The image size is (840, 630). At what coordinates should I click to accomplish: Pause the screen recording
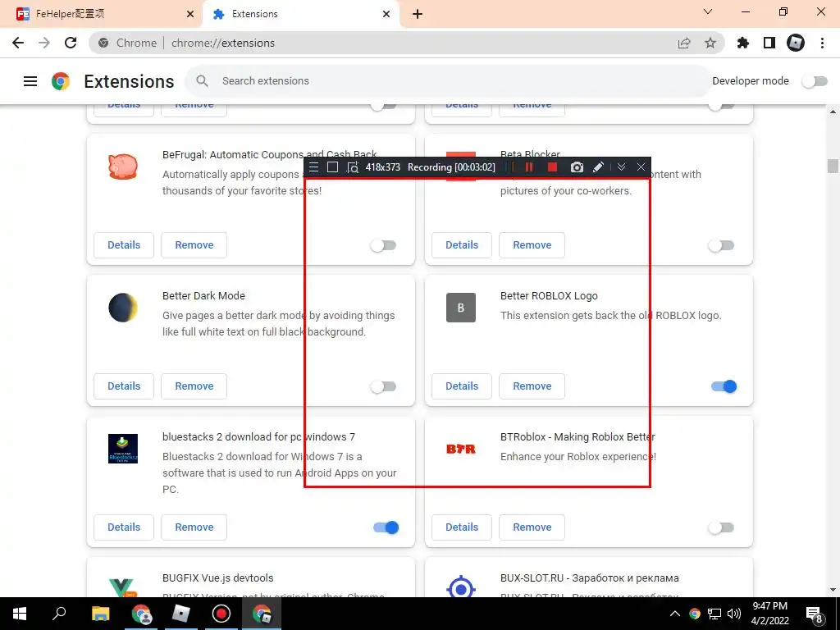[x=529, y=167]
